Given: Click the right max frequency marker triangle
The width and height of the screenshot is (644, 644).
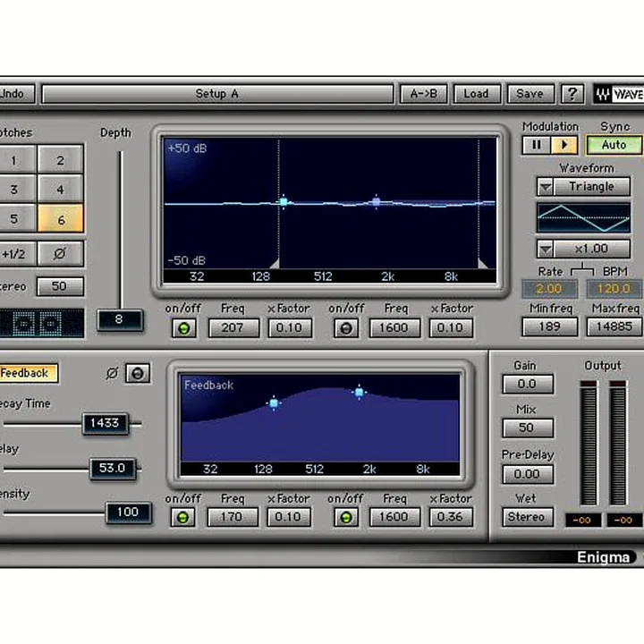Looking at the screenshot, I should tap(483, 263).
